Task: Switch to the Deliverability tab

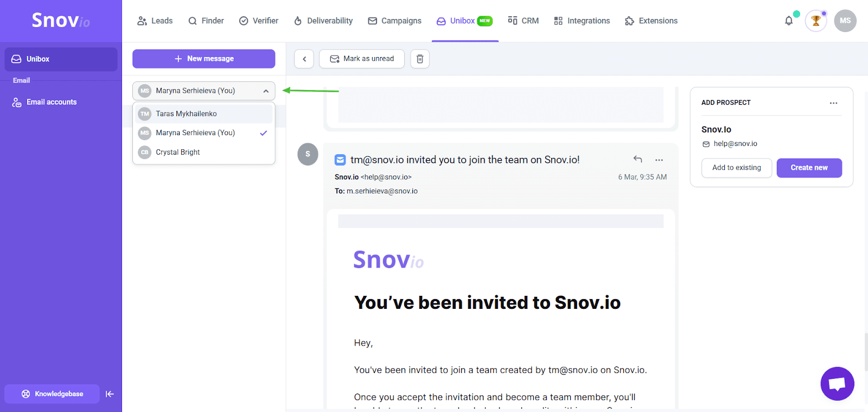Action: 323,21
